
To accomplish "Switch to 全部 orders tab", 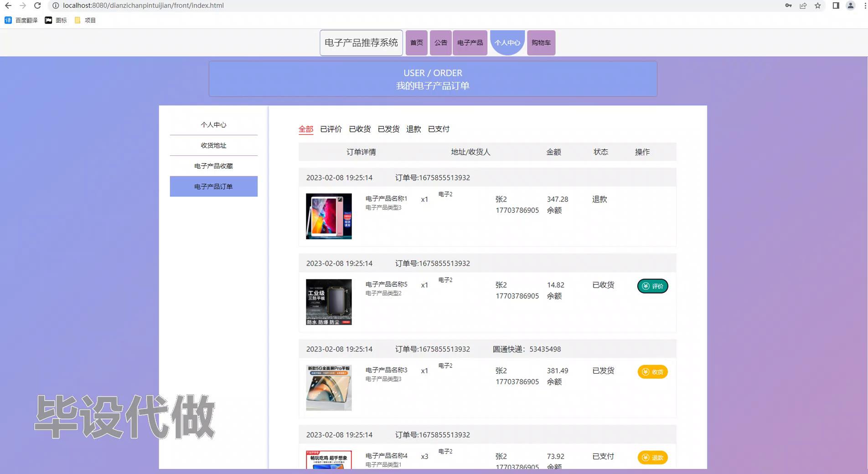I will tap(306, 129).
